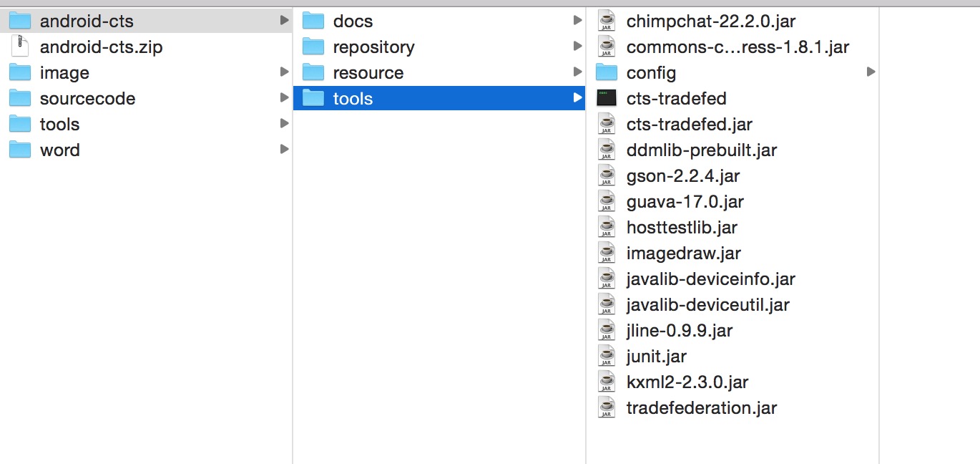Screen dimensions: 980x464
Task: Open the tools folder in the first column
Action: (146, 124)
